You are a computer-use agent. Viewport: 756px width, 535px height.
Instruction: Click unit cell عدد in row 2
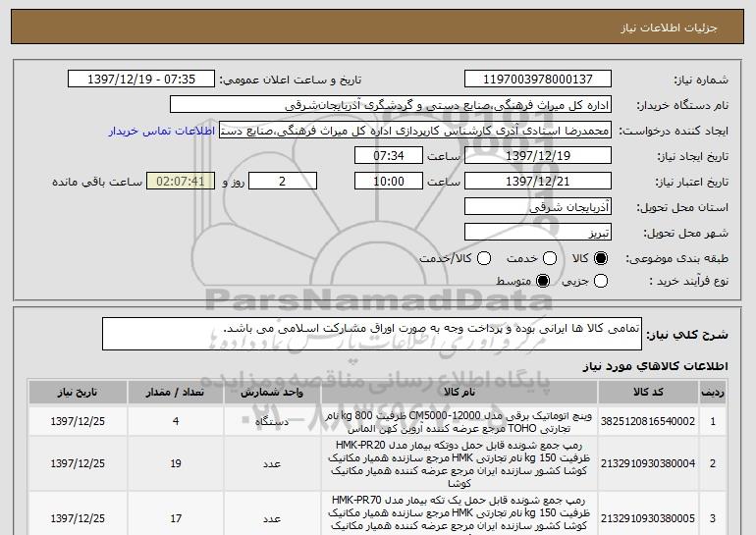272,463
